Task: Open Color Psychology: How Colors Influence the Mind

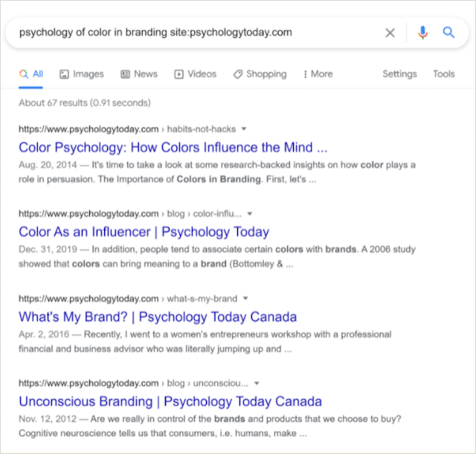Action: point(173,148)
